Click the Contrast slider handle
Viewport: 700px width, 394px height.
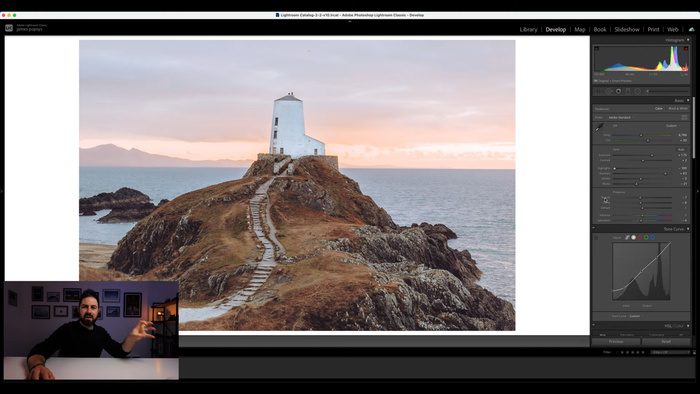point(643,161)
